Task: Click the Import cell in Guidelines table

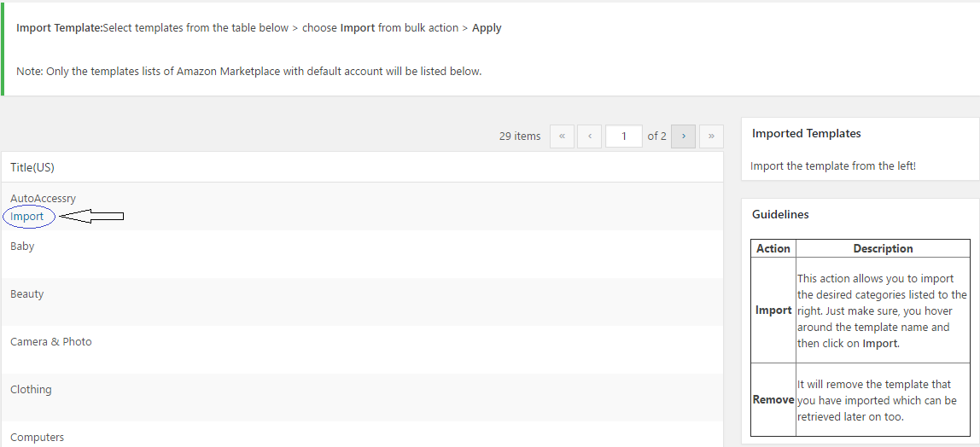Action: [x=773, y=311]
